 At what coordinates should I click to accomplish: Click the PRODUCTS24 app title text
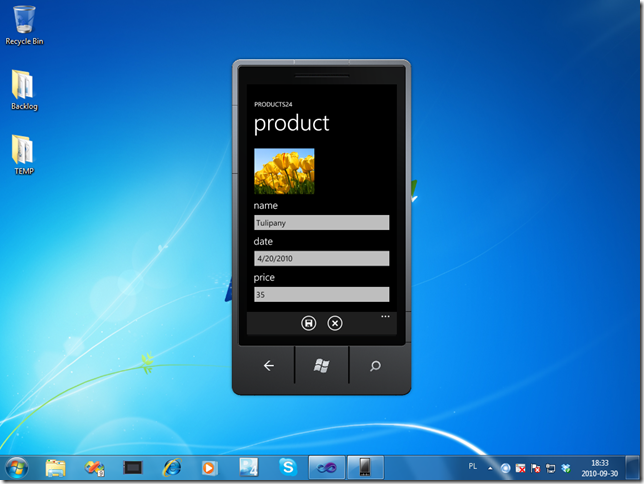273,104
